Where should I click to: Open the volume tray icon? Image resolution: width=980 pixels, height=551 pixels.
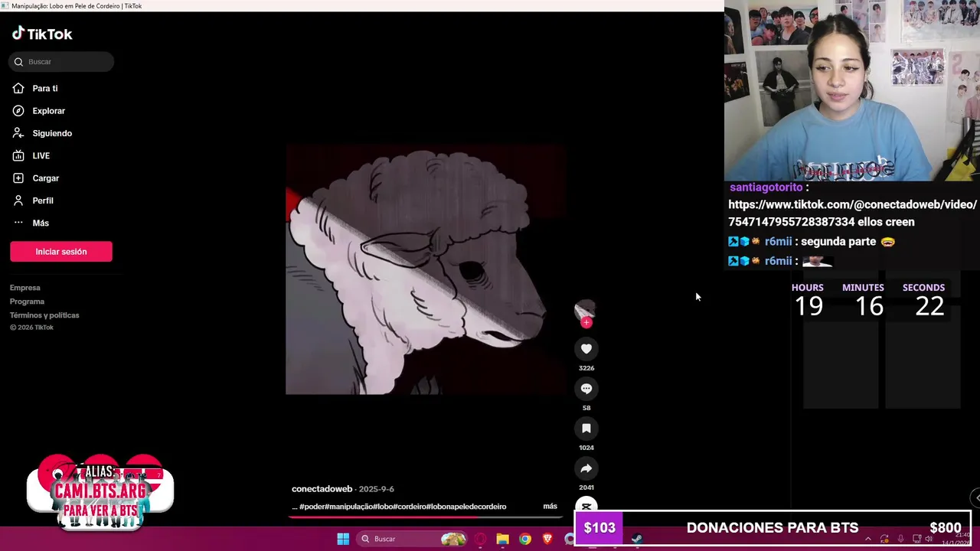tap(929, 539)
